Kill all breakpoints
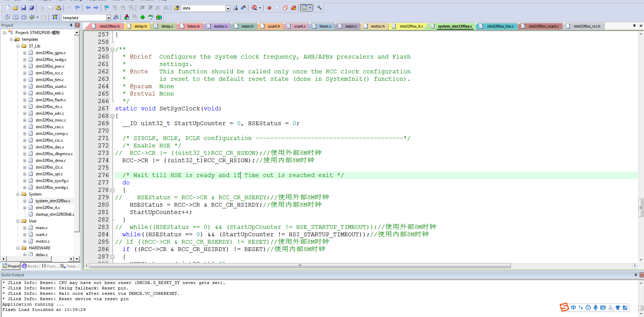Image resolution: width=644 pixels, height=317 pixels. coord(293,8)
